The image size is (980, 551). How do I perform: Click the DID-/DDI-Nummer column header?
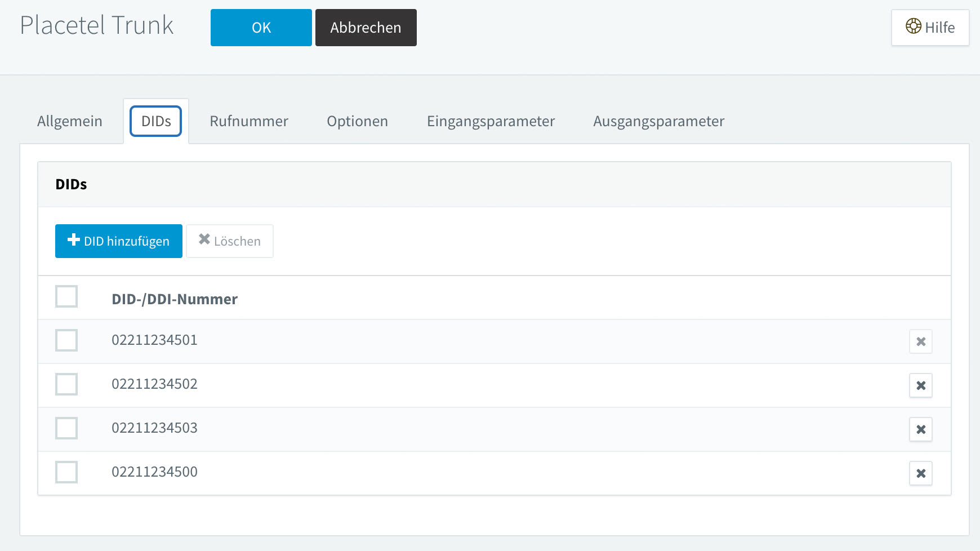tap(175, 299)
